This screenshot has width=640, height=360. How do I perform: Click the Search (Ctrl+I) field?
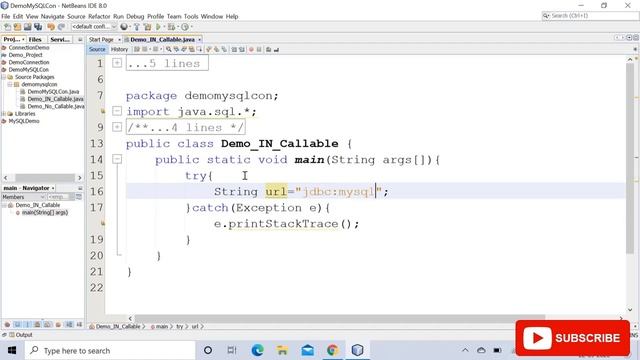(590, 16)
